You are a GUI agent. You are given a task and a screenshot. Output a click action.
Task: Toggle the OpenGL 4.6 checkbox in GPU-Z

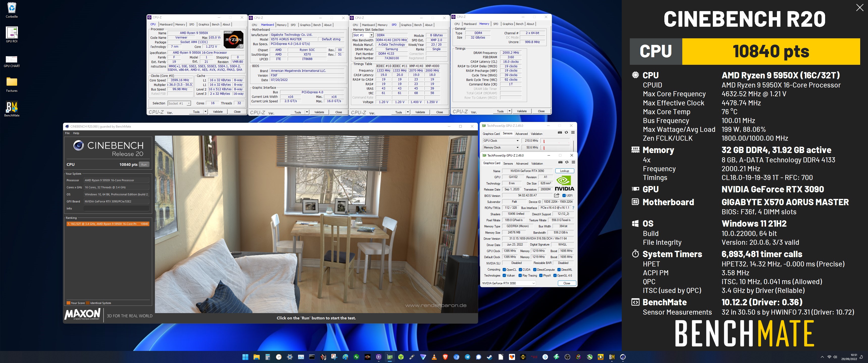pyautogui.click(x=555, y=276)
